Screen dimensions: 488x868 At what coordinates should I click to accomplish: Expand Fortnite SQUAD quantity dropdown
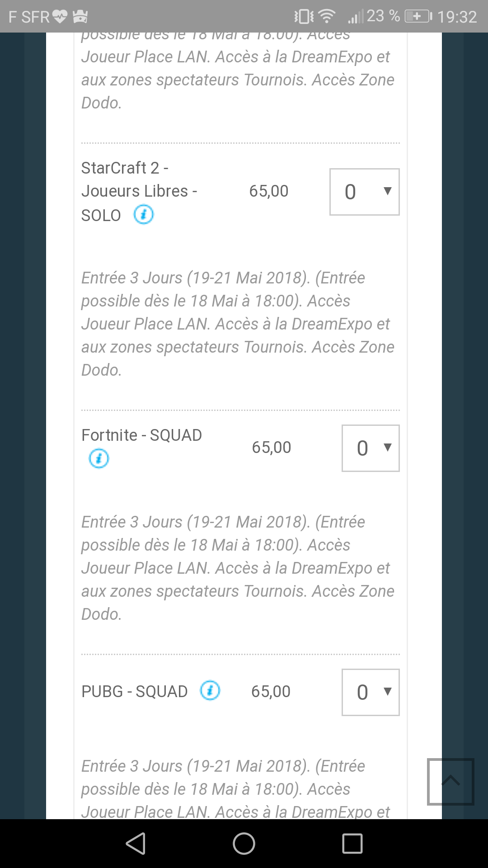(371, 448)
